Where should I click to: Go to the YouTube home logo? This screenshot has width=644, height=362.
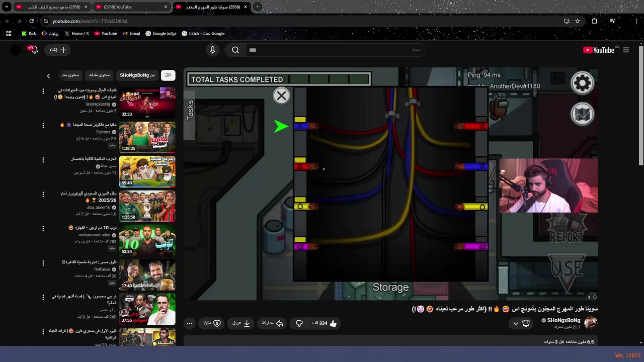[598, 50]
